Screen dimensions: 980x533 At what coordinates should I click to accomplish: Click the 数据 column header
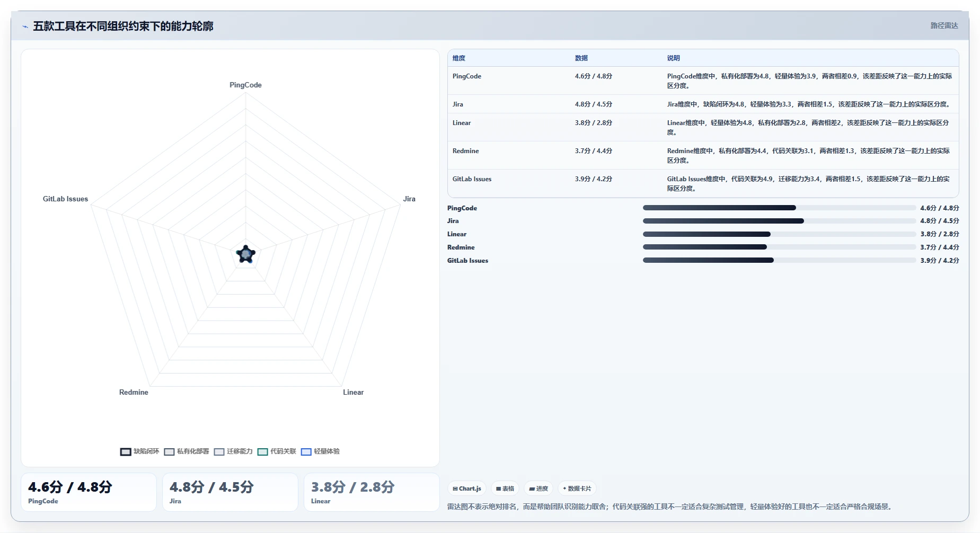point(581,58)
